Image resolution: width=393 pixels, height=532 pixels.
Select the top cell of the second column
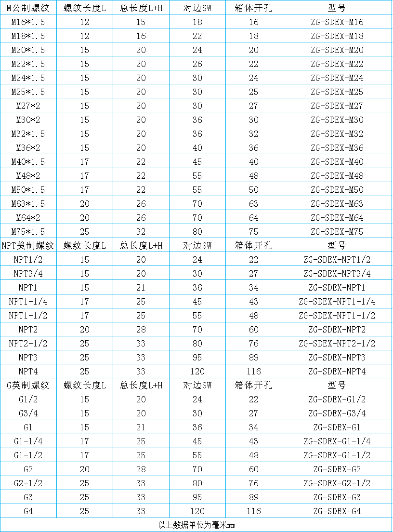point(85,7)
